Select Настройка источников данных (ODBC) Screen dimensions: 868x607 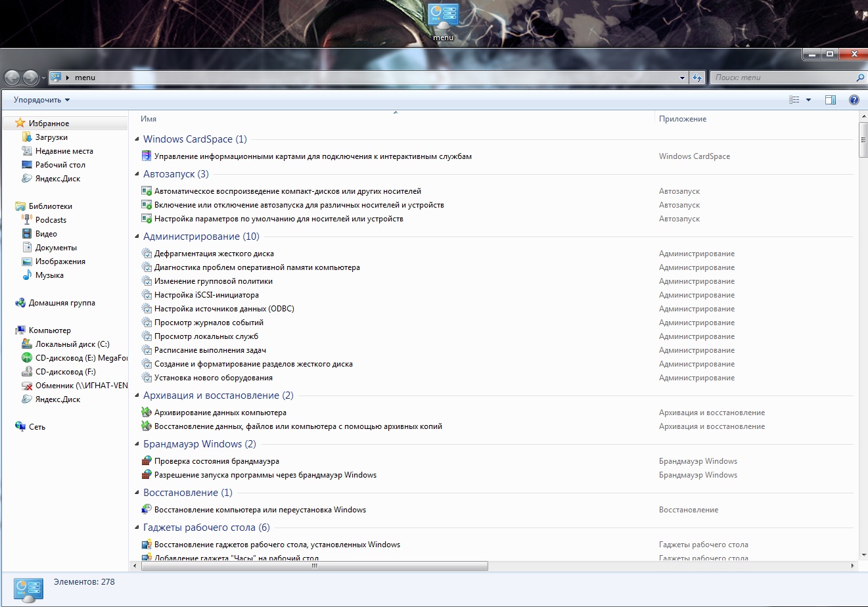224,309
